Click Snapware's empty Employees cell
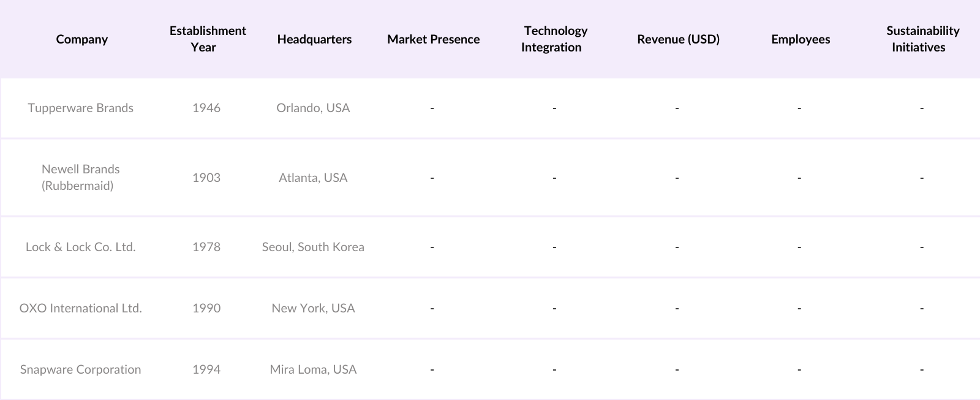The width and height of the screenshot is (980, 400). click(799, 369)
